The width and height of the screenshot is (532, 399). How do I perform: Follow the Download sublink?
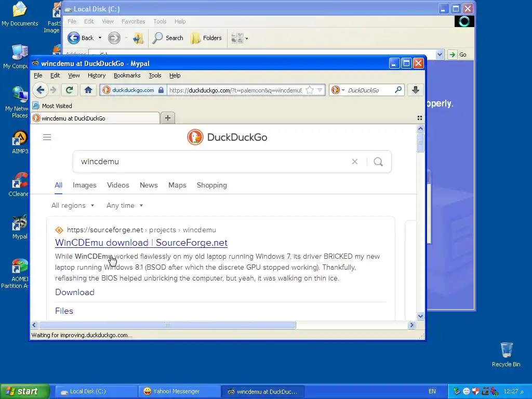click(75, 292)
